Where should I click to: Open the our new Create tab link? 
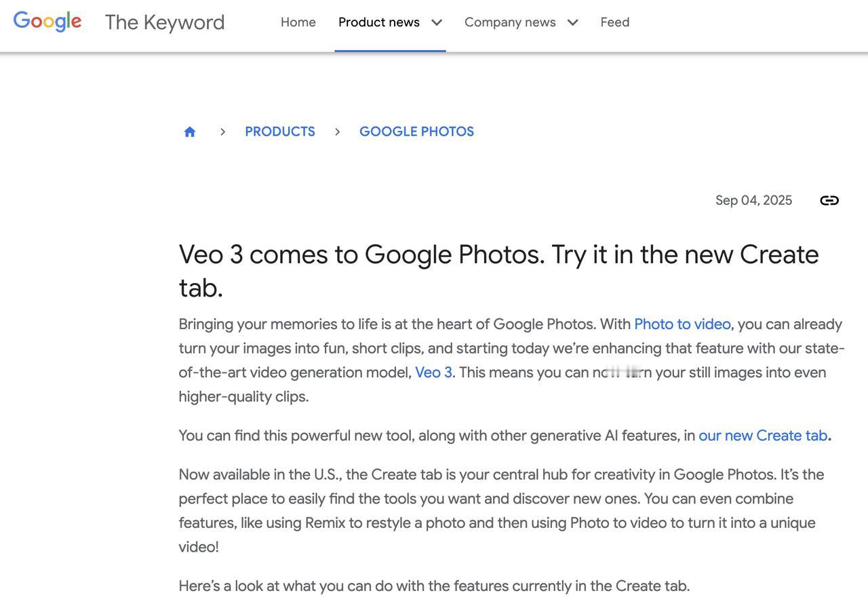[x=763, y=436]
